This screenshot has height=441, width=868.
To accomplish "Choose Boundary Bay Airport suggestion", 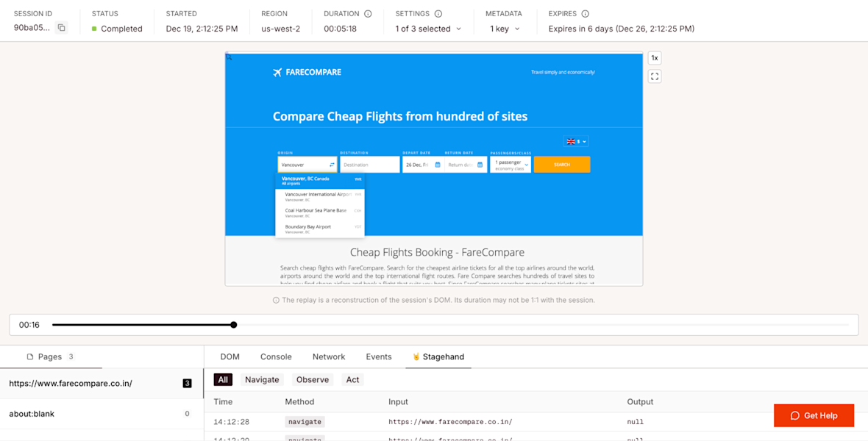I will click(x=321, y=229).
